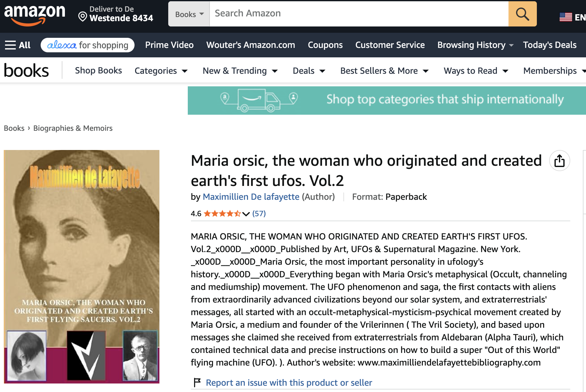Open Prime Video
Viewport: 586px width, 392px height.
pos(169,45)
